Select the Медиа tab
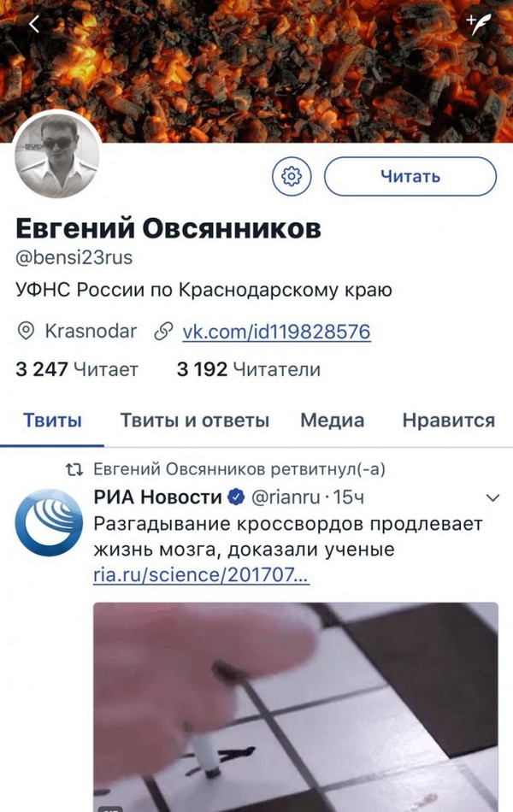 coord(332,420)
